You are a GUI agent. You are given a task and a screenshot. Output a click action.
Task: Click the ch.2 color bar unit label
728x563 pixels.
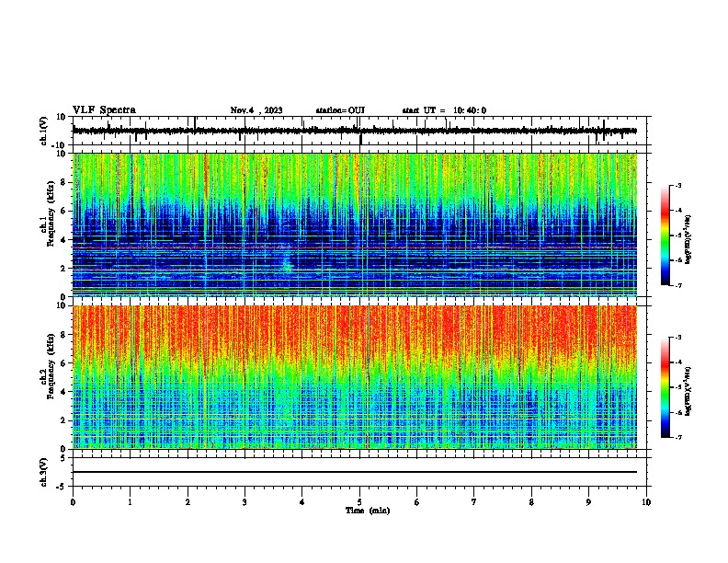tap(688, 392)
